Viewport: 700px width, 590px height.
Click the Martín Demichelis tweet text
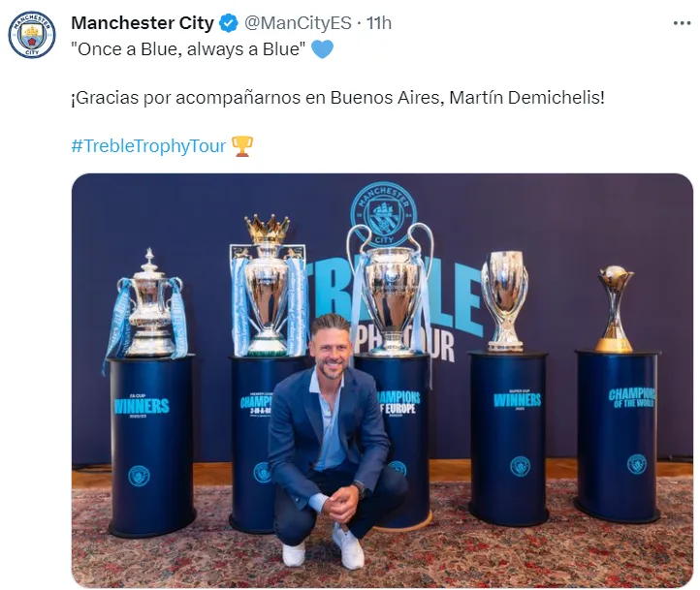click(337, 98)
